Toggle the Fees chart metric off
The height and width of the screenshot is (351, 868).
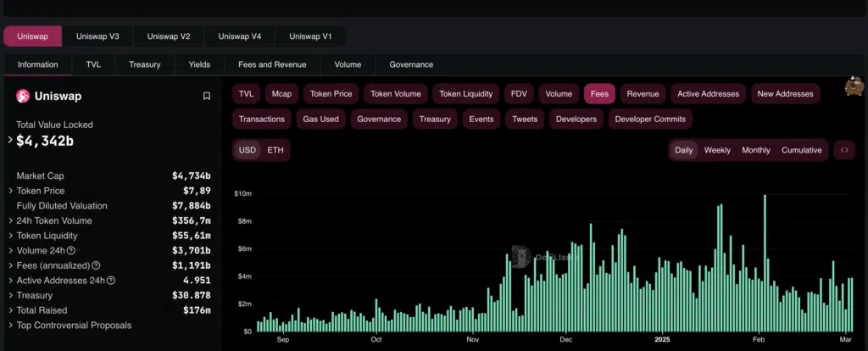tap(599, 94)
